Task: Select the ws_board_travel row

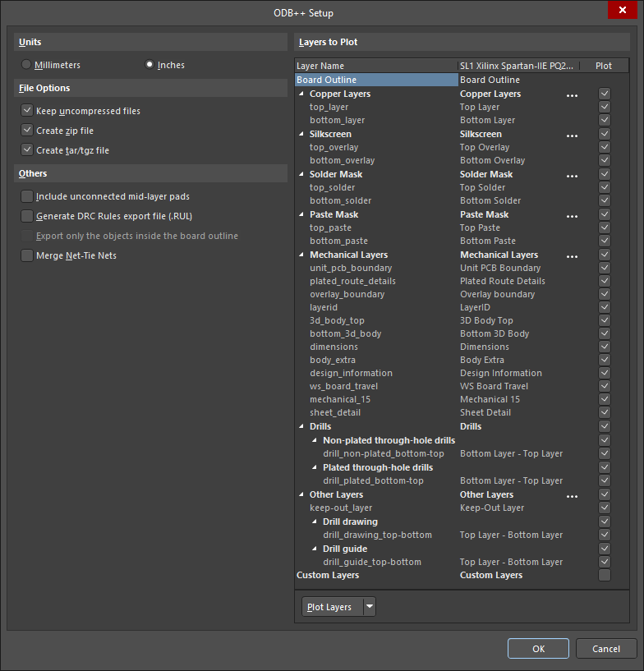Action: [x=462, y=386]
